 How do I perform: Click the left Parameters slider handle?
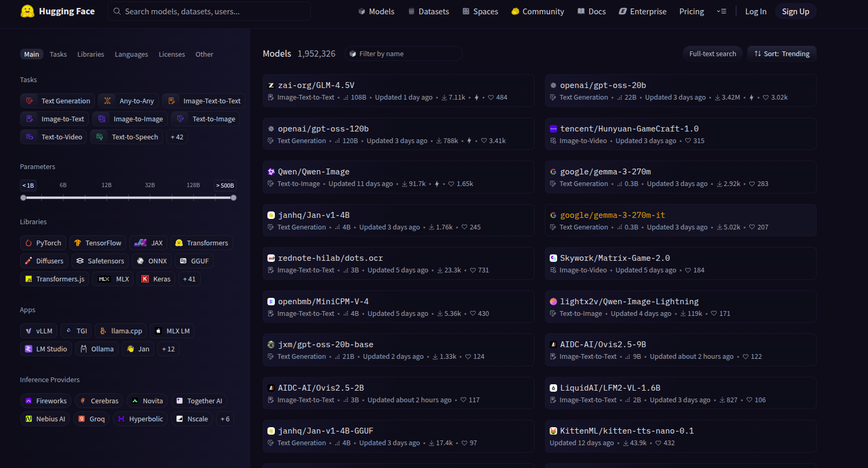tap(23, 198)
